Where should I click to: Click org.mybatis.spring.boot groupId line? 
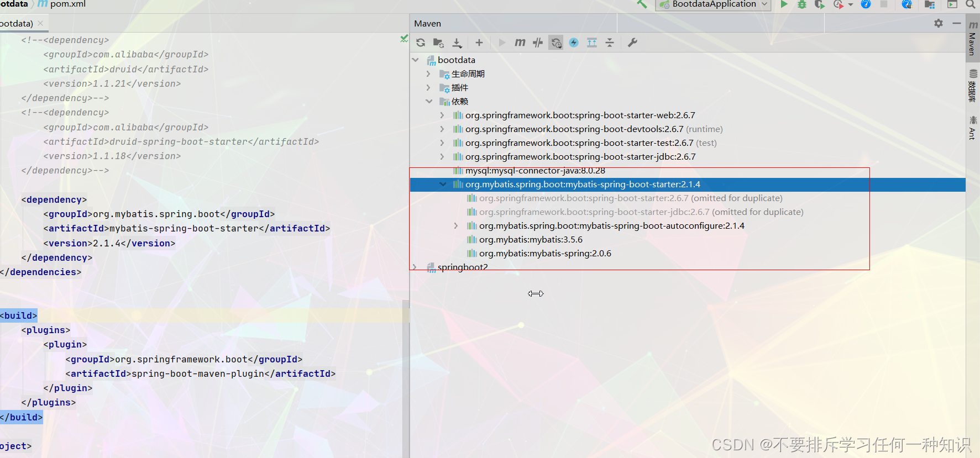tap(159, 214)
